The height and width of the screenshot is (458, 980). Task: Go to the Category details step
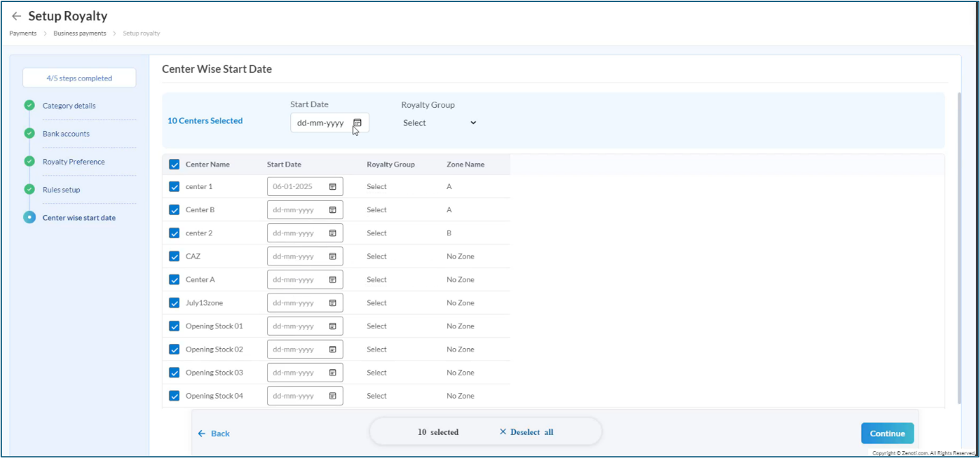click(x=69, y=106)
